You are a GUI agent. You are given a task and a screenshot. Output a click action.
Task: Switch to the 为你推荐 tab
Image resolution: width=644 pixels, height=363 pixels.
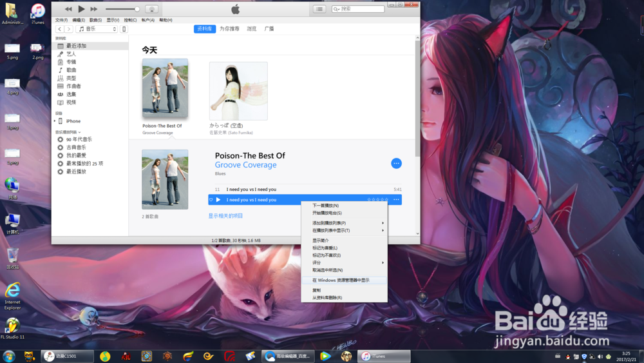229,29
